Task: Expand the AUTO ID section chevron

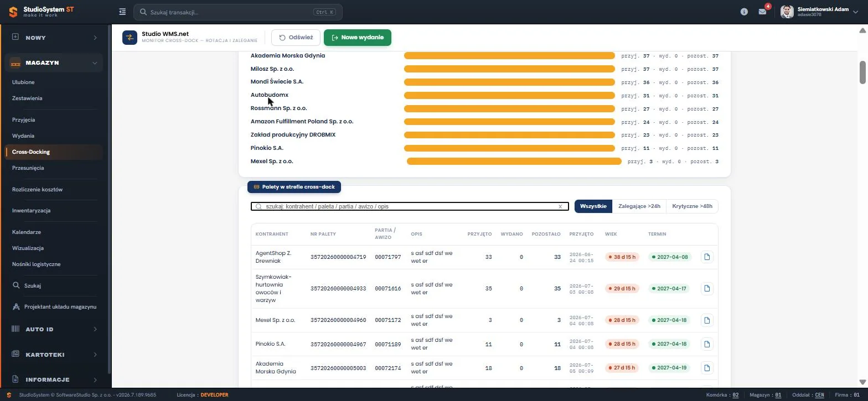Action: point(95,329)
